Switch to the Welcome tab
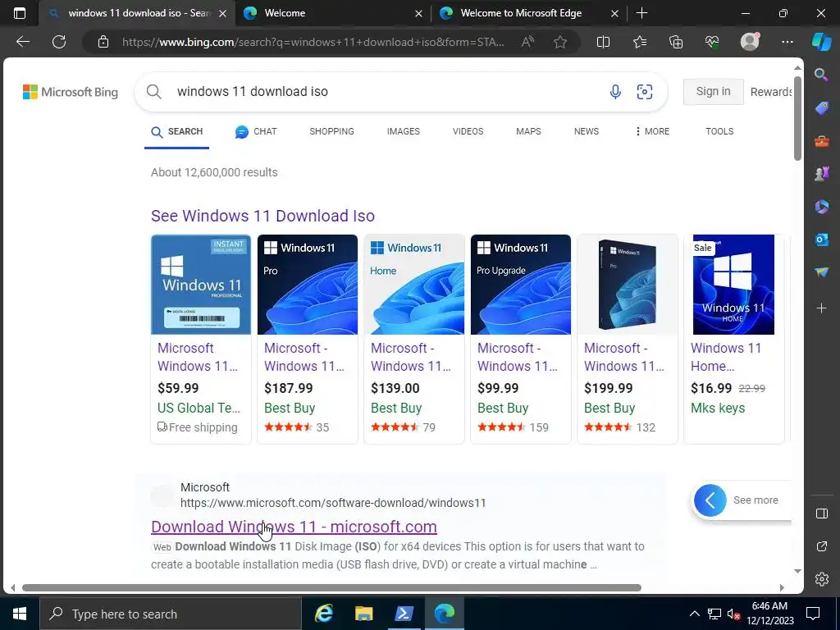This screenshot has width=840, height=630. point(332,13)
